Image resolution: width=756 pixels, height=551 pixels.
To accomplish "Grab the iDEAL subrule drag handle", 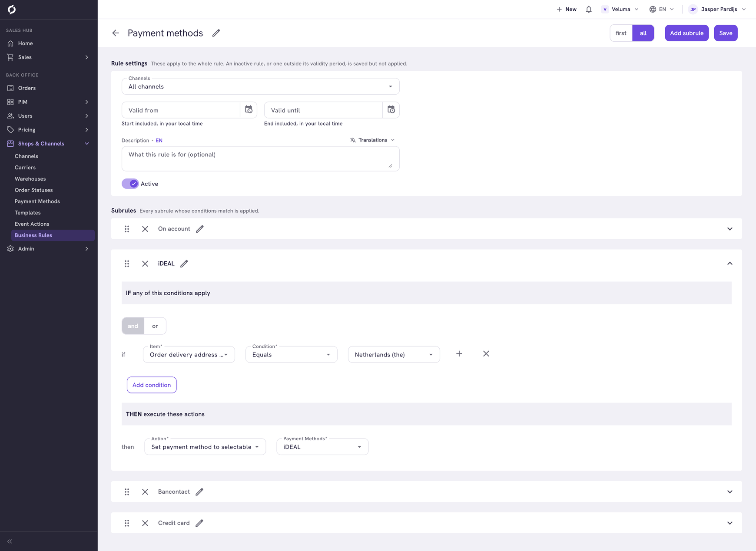I will 127,264.
